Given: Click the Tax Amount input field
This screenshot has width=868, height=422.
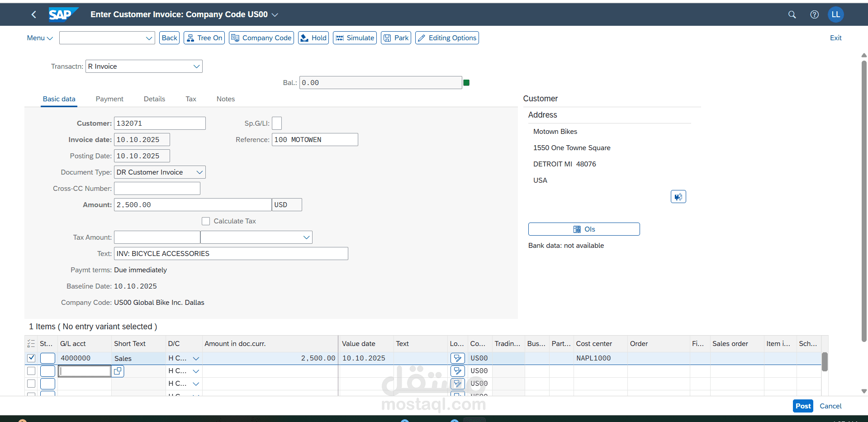Looking at the screenshot, I should pos(157,237).
